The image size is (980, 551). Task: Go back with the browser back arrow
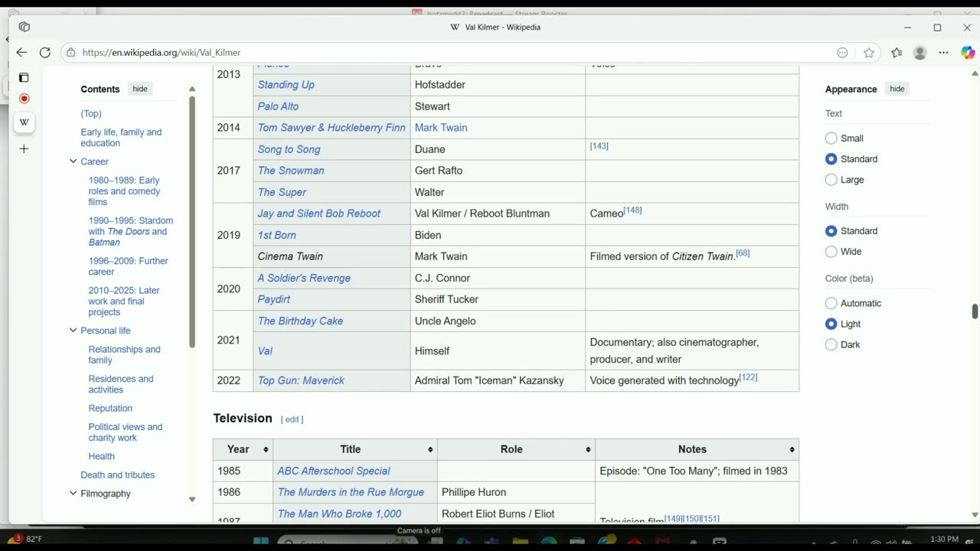click(x=21, y=53)
